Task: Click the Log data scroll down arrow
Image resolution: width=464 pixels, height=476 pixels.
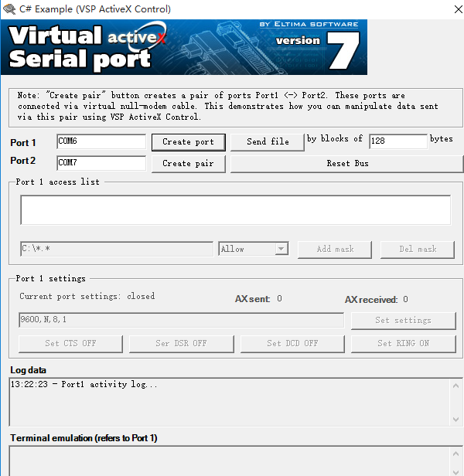Action: (455, 420)
